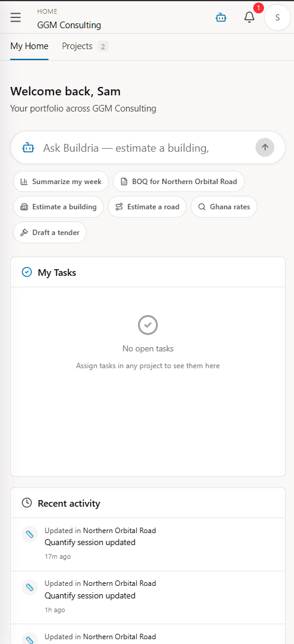
Task: Submit prompt with the up-arrow send button
Action: (265, 148)
